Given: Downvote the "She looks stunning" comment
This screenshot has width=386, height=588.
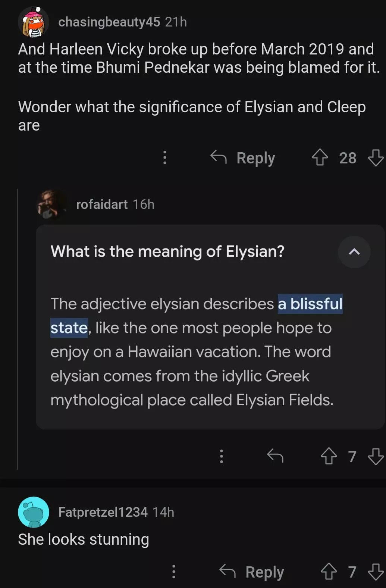Looking at the screenshot, I should point(376,572).
